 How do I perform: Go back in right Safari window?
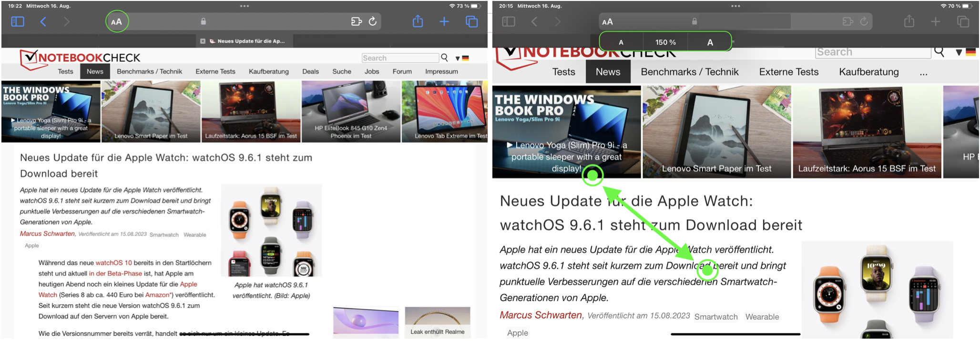tap(534, 21)
